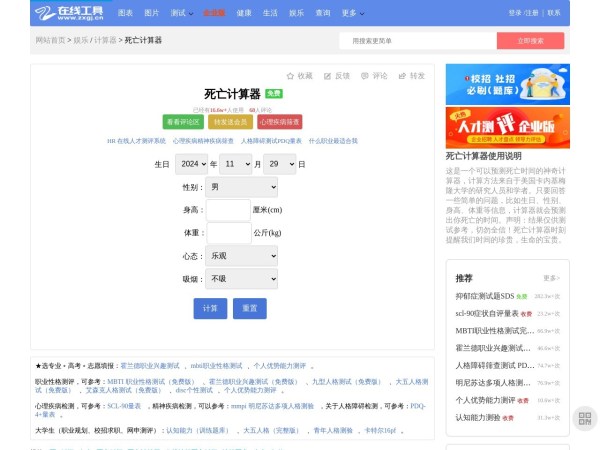Open the floating QR code button
The width and height of the screenshot is (600, 450).
[x=586, y=418]
